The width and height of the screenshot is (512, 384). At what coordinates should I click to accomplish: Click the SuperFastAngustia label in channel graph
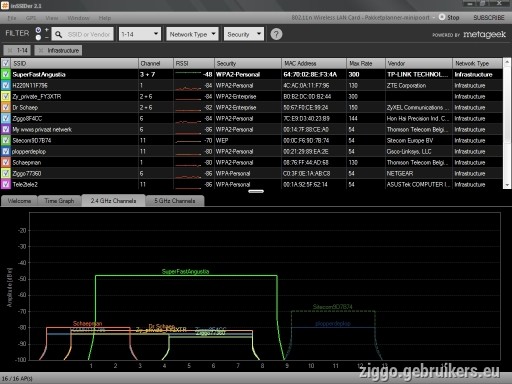pos(185,271)
